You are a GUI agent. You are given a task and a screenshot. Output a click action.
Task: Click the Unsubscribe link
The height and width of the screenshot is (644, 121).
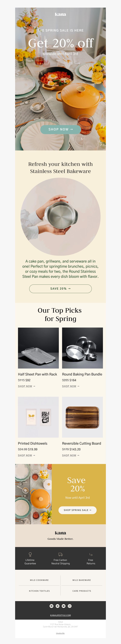click(60, 633)
